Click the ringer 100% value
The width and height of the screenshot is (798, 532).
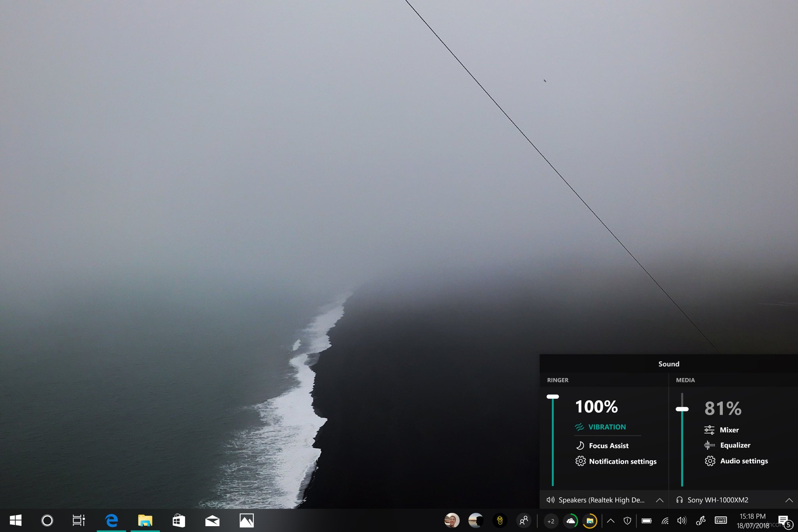tap(597, 407)
